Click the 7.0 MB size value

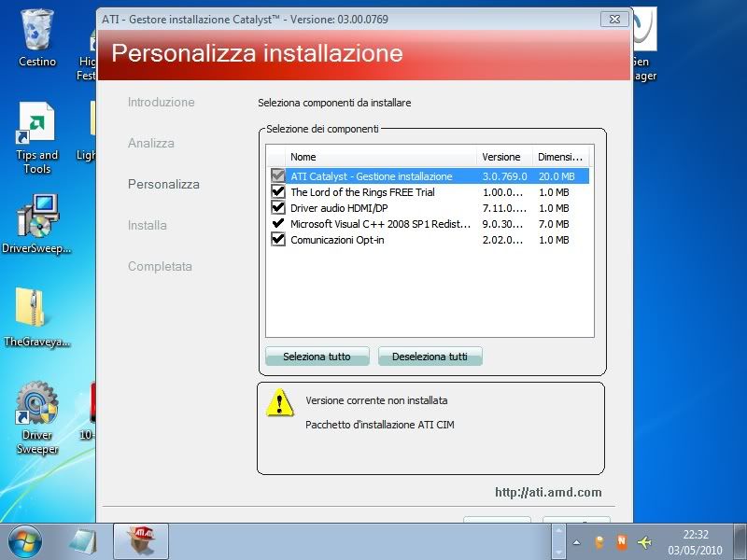point(554,224)
